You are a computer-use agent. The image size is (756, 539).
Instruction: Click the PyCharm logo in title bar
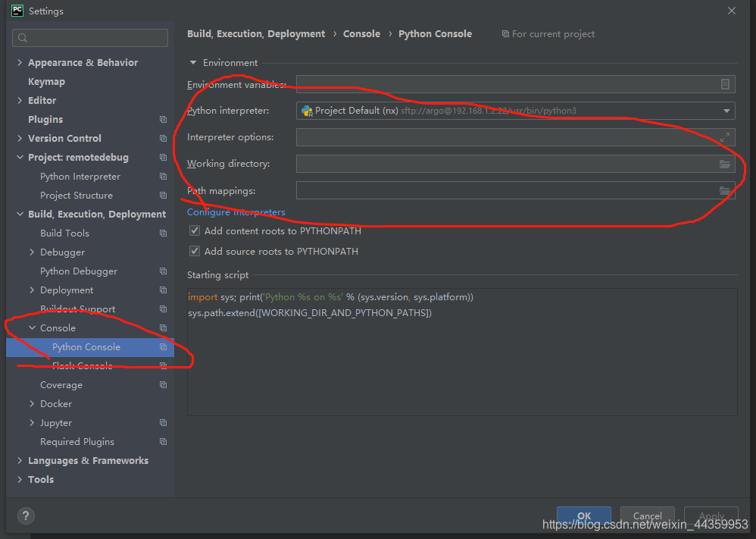click(17, 11)
